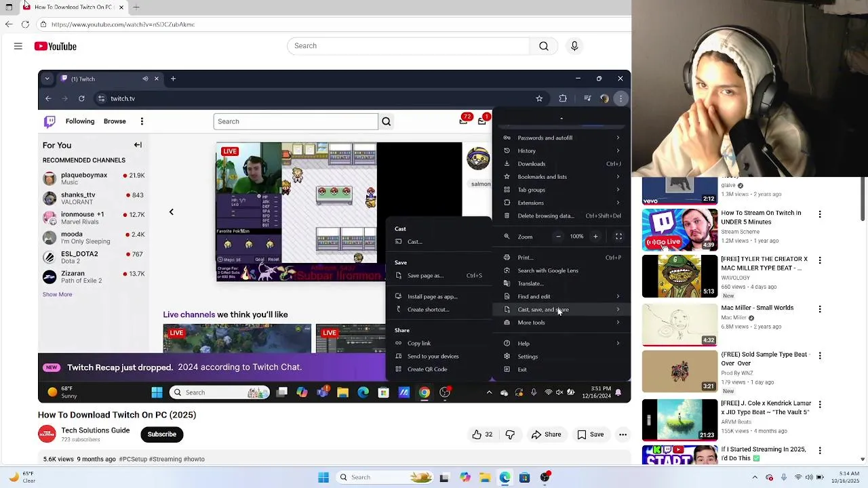
Task: Click Twitch logo in the video
Action: tap(50, 121)
